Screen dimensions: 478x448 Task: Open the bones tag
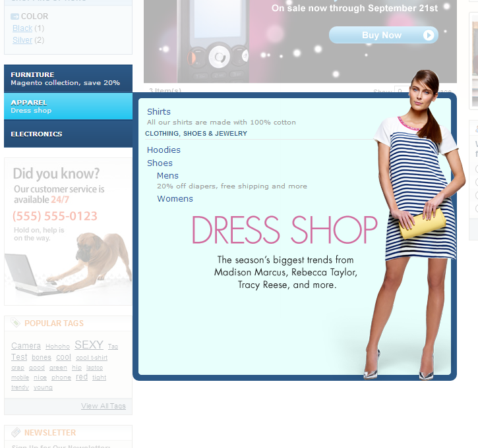click(x=42, y=357)
